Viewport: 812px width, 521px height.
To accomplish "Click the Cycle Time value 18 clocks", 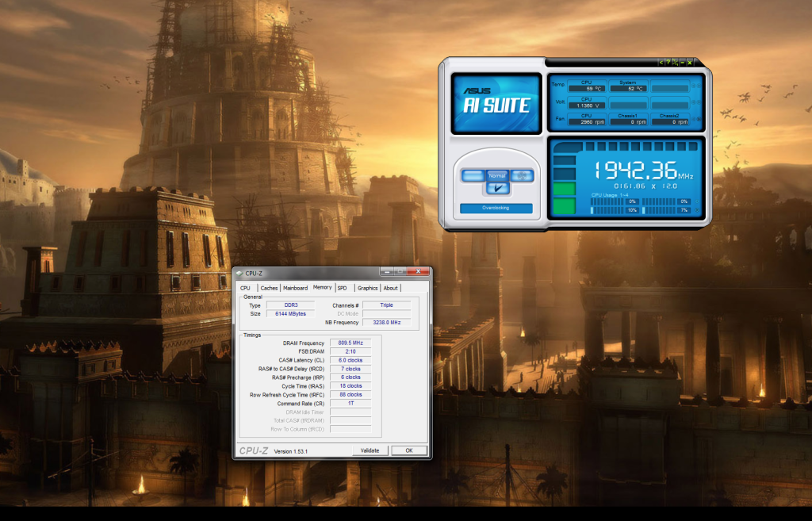I will [x=350, y=386].
